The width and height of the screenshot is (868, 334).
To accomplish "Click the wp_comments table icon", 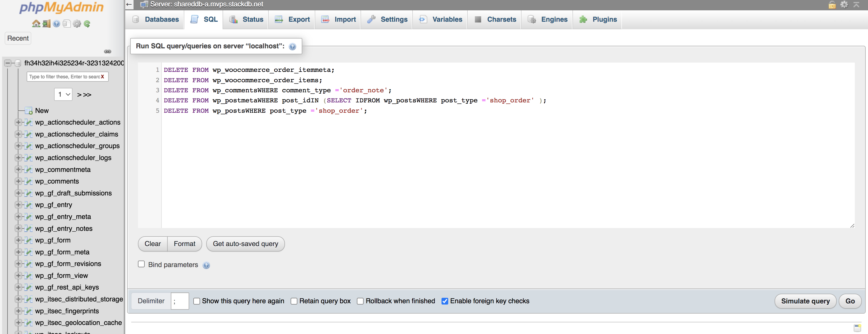I will point(29,181).
